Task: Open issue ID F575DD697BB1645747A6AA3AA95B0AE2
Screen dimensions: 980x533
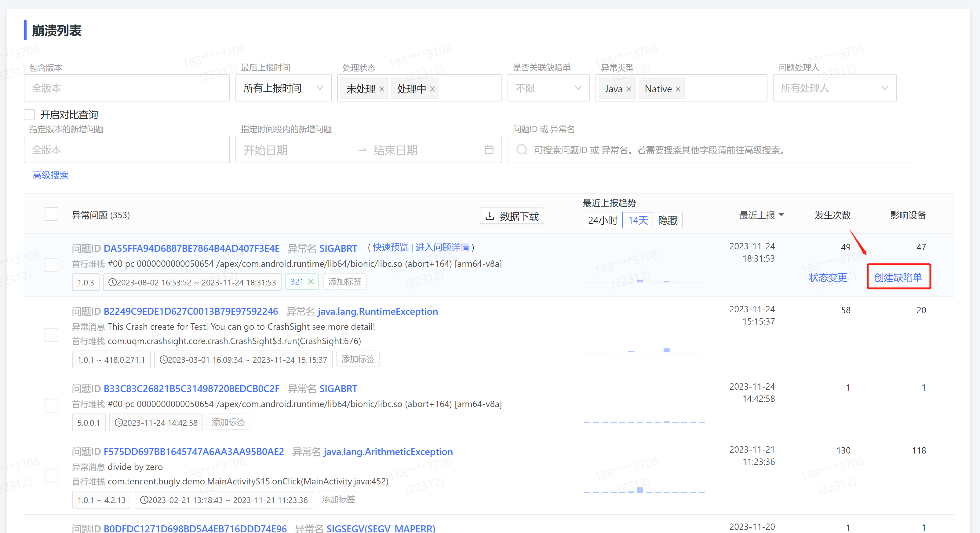Action: [x=194, y=451]
